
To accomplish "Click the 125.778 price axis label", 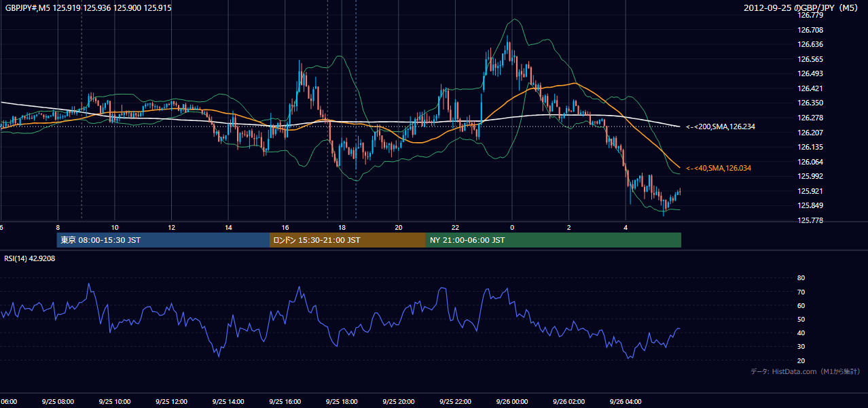I will (809, 220).
